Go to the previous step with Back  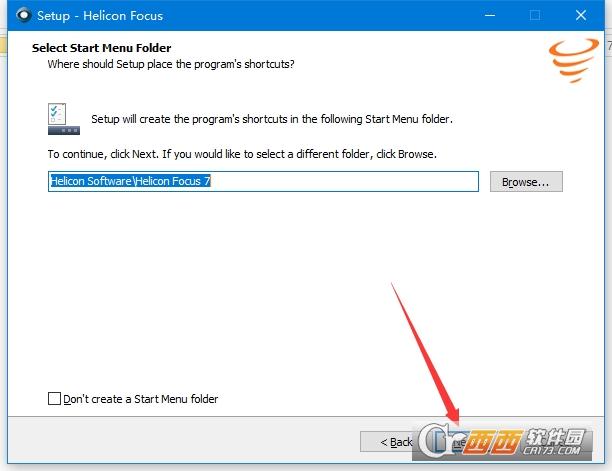click(x=396, y=441)
